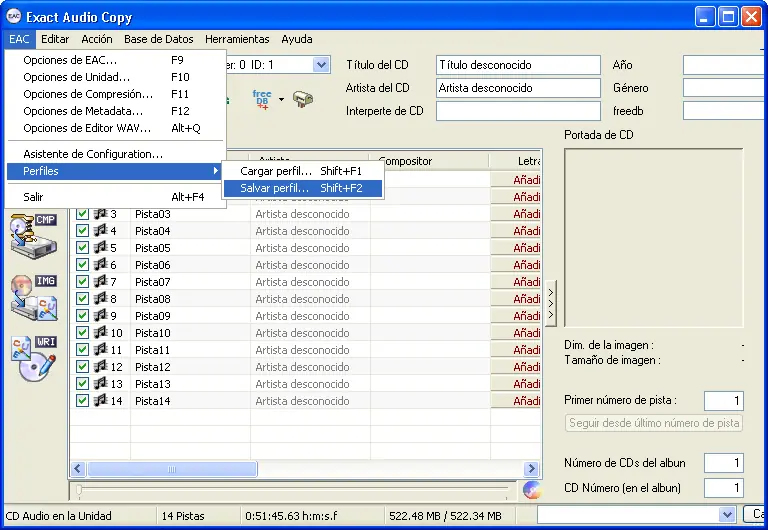Click the scrollbar left arrow
The image size is (768, 530).
click(x=78, y=469)
